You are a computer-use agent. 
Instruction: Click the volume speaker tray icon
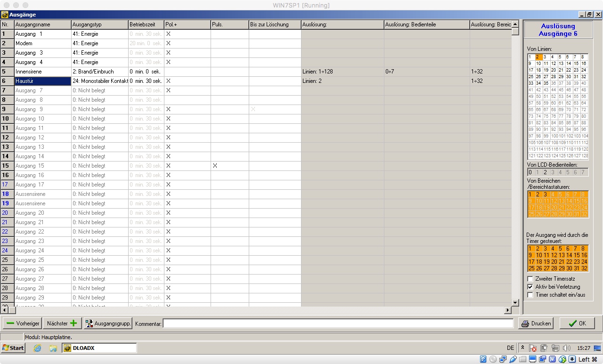point(566,348)
